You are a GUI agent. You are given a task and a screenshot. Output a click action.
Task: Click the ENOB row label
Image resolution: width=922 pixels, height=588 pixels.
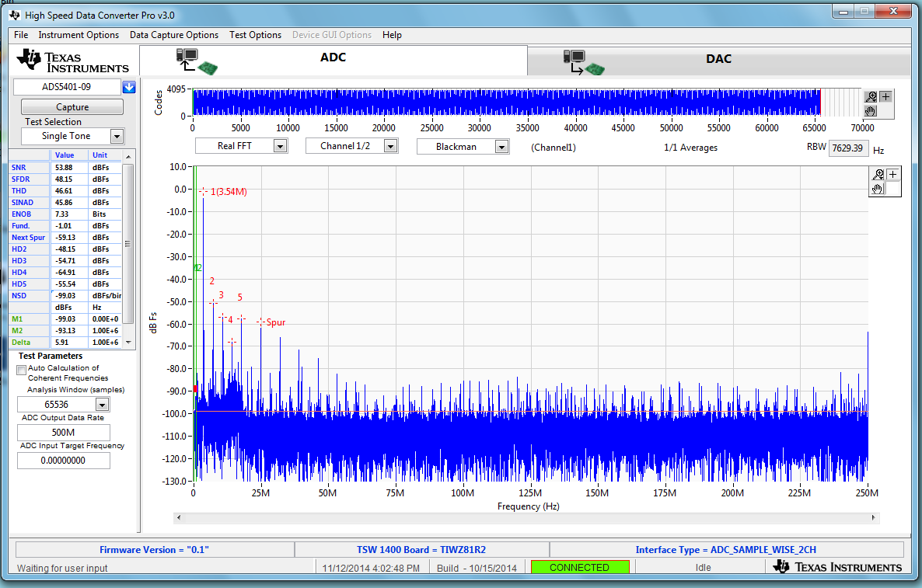coord(21,214)
